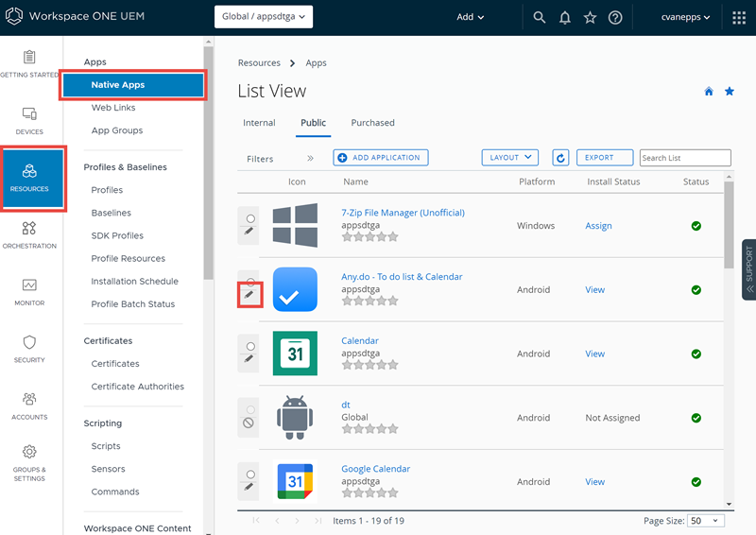Viewport: 756px width, 535px height.
Task: Click into the Search List field
Action: [x=685, y=158]
